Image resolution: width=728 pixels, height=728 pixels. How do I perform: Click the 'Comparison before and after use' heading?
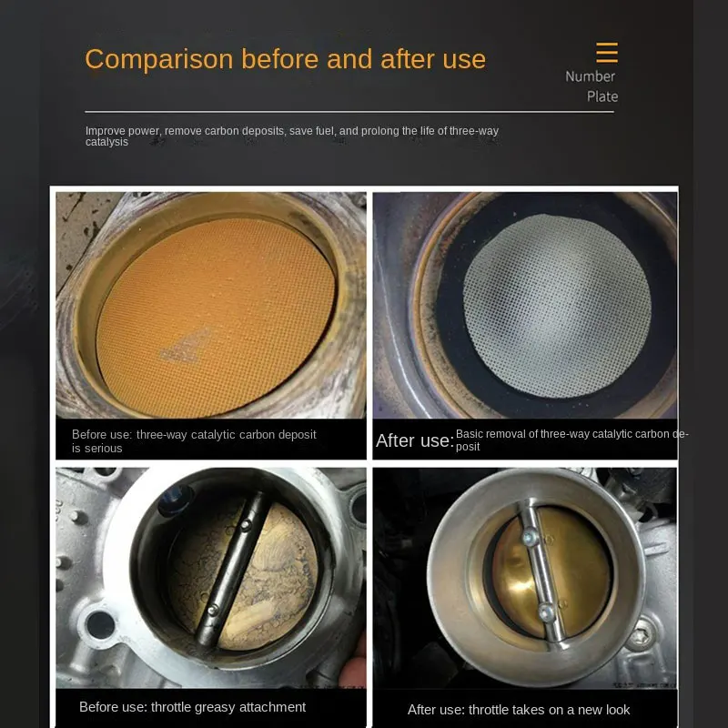[x=285, y=59]
